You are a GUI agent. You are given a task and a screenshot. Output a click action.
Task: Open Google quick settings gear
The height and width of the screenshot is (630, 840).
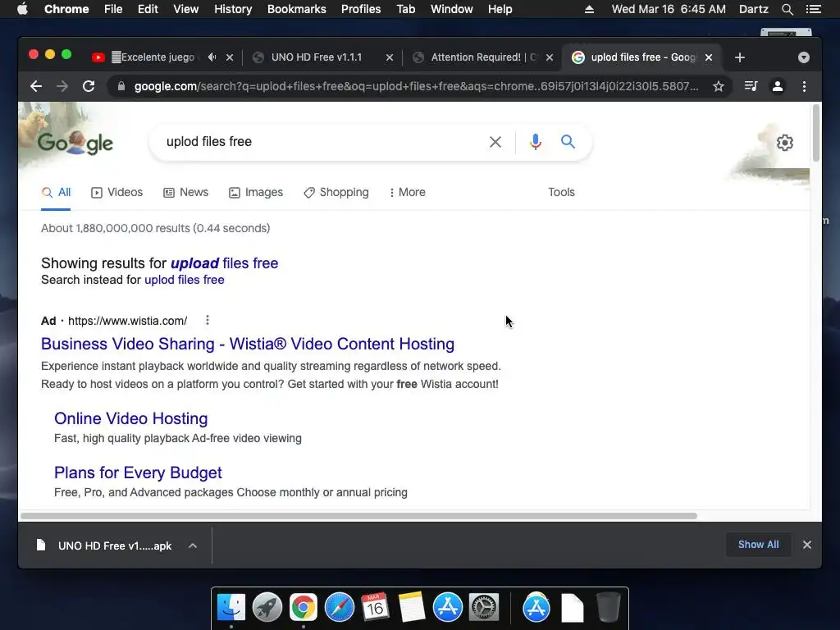[785, 143]
